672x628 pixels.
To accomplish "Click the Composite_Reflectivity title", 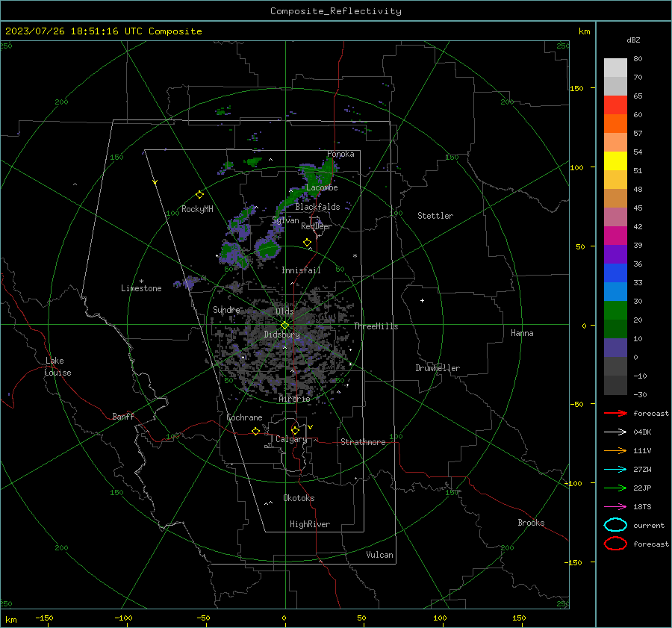I will [336, 11].
